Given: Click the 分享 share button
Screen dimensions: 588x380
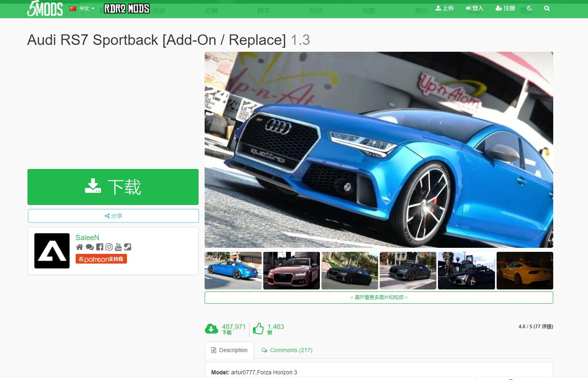Looking at the screenshot, I should (x=113, y=216).
